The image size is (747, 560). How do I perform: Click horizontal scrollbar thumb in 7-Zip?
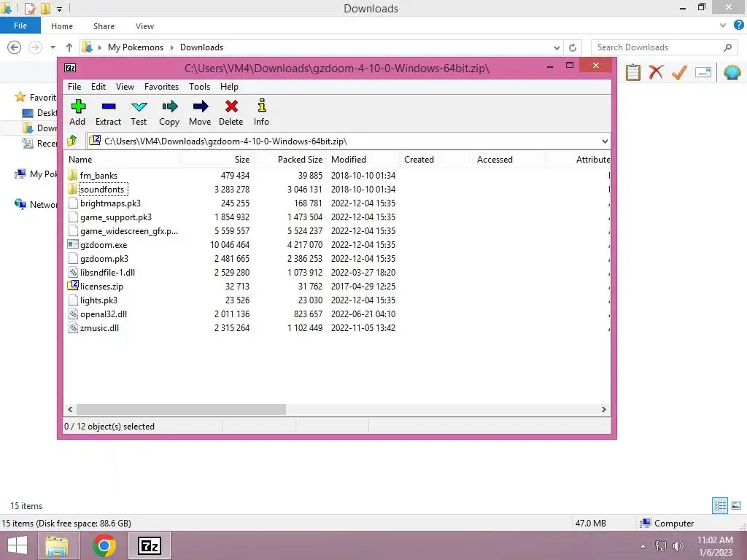182,409
